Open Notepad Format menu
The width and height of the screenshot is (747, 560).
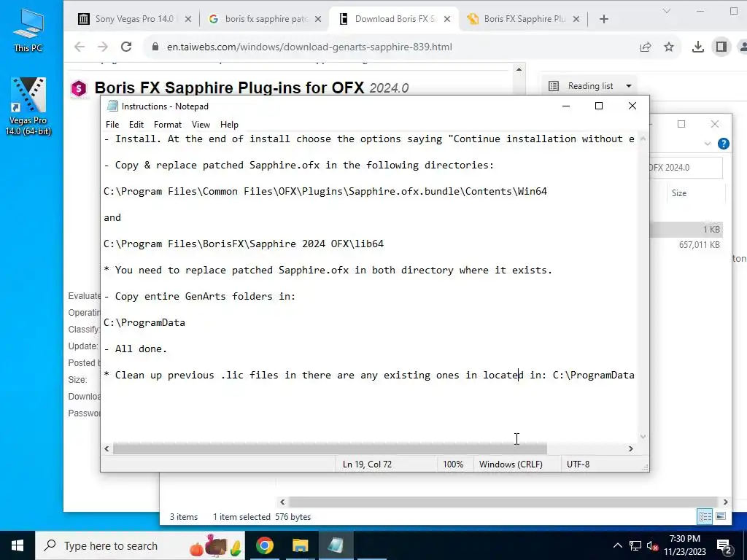pos(168,124)
